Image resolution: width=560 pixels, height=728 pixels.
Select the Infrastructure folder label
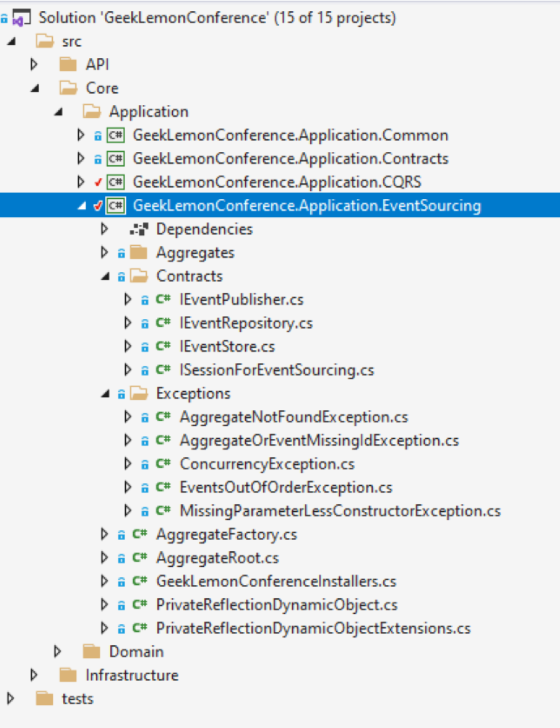132,675
